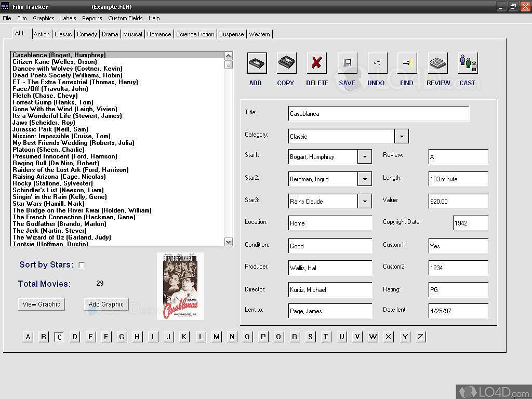Click the REVIEW icon

pyautogui.click(x=438, y=62)
